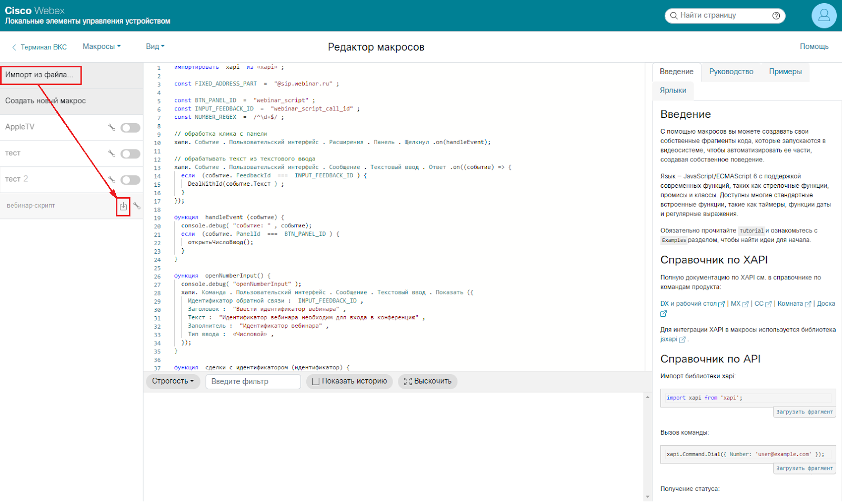Open wrench settings for вебинар-скрипт macro
842x504 pixels.
tap(137, 206)
